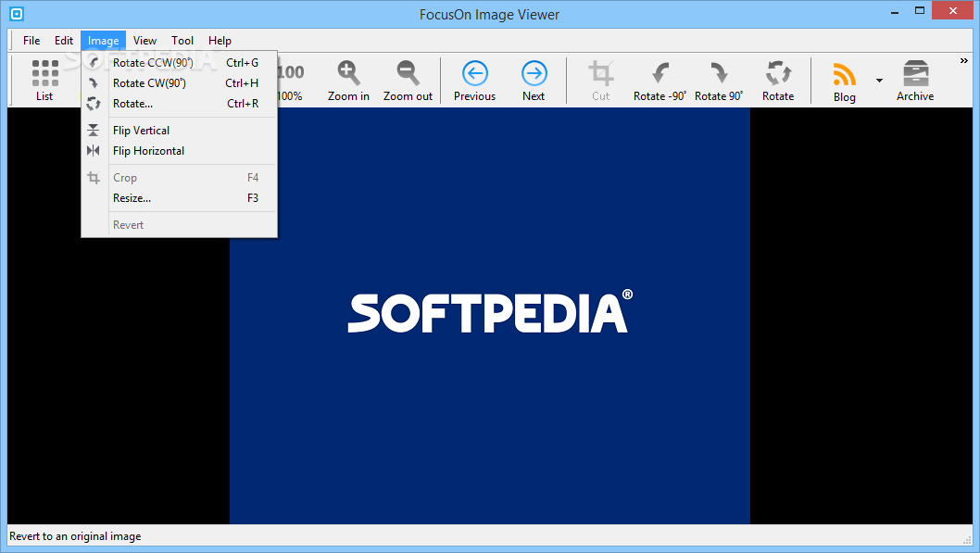Close the open Image menu
Viewport: 980px width, 553px height.
103,41
